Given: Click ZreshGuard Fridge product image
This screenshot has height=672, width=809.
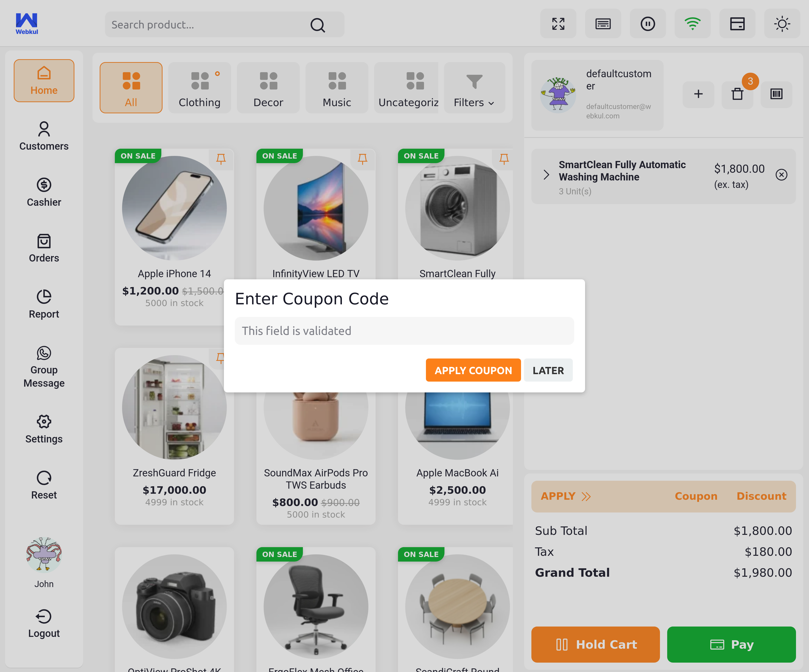Looking at the screenshot, I should tap(175, 407).
